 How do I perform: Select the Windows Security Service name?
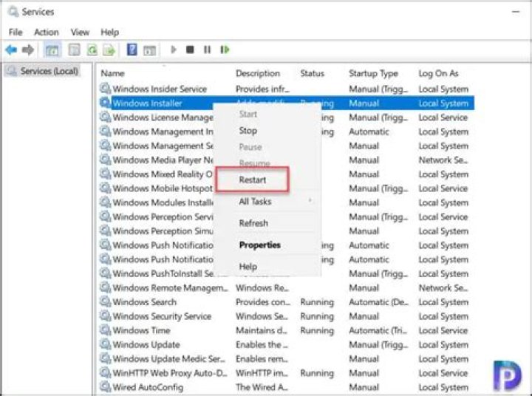[x=162, y=316]
